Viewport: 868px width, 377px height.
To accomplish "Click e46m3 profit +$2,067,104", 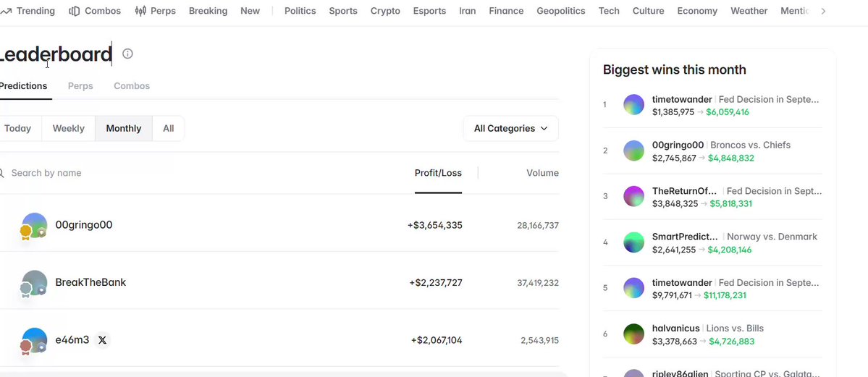I will (x=437, y=341).
